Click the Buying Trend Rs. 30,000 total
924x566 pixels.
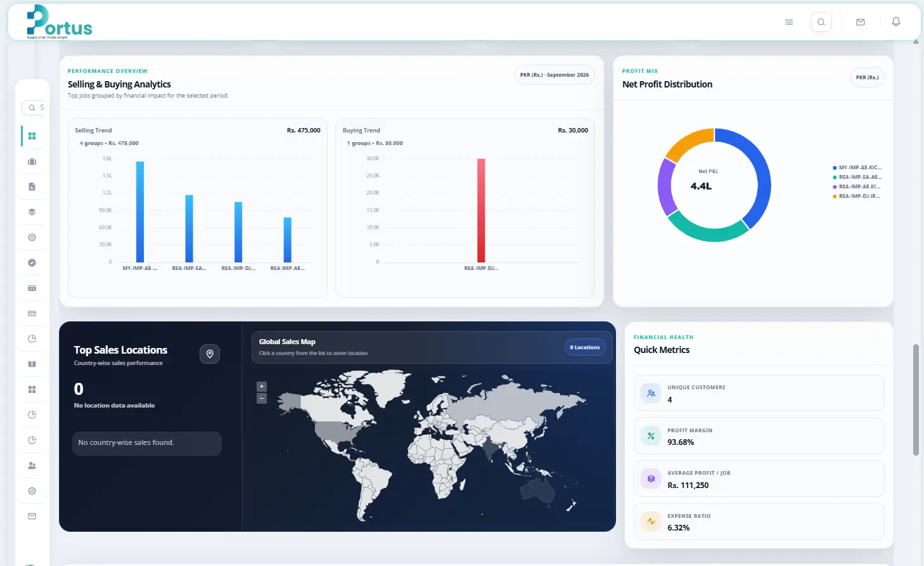pos(573,131)
